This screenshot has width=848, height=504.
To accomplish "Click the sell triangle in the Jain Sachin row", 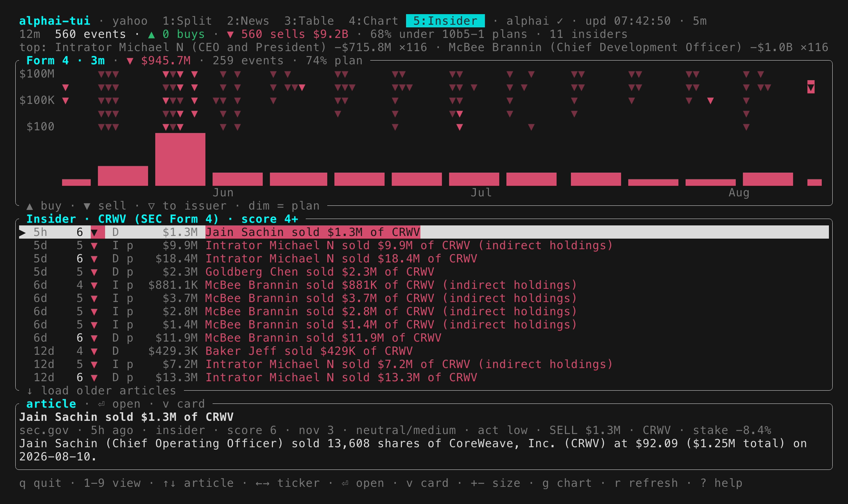I will coord(95,233).
